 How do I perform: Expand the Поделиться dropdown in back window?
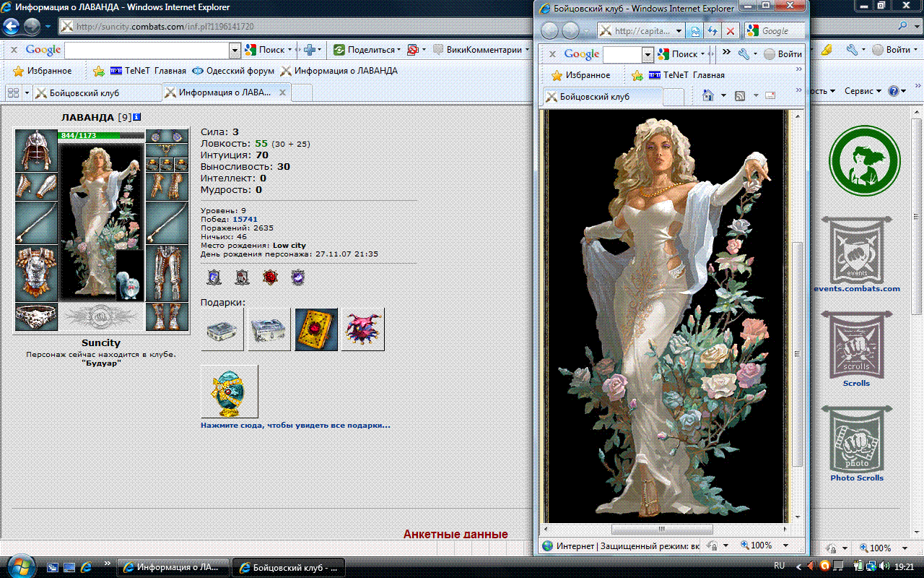pyautogui.click(x=399, y=50)
